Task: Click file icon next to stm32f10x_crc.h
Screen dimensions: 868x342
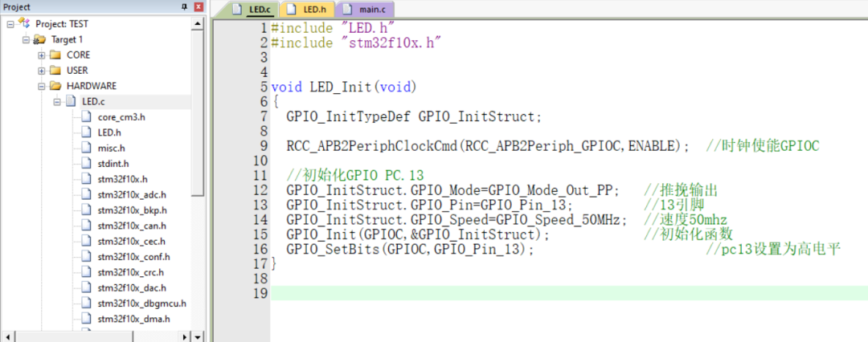Action: pos(86,271)
